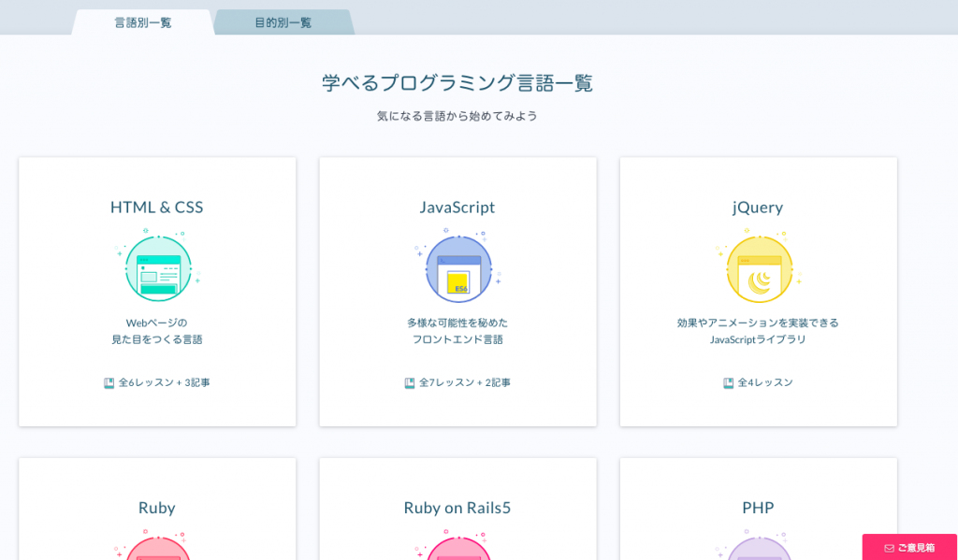This screenshot has height=560, width=958.
Task: Click description 見た目をつくる言語
Action: click(157, 339)
